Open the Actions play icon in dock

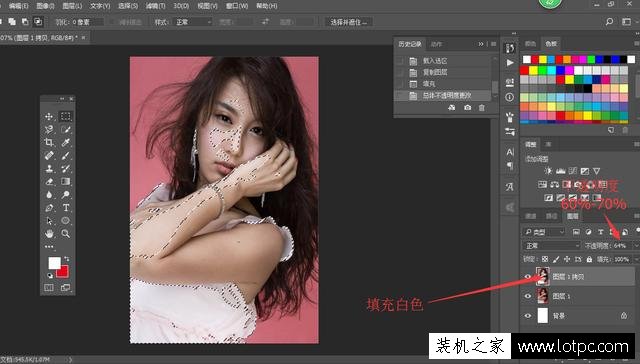[510, 63]
